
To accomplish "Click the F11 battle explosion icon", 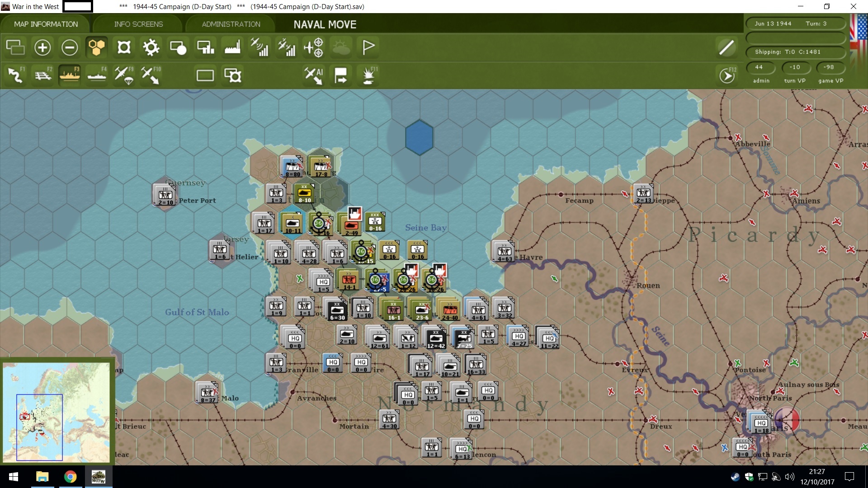I will click(x=369, y=75).
